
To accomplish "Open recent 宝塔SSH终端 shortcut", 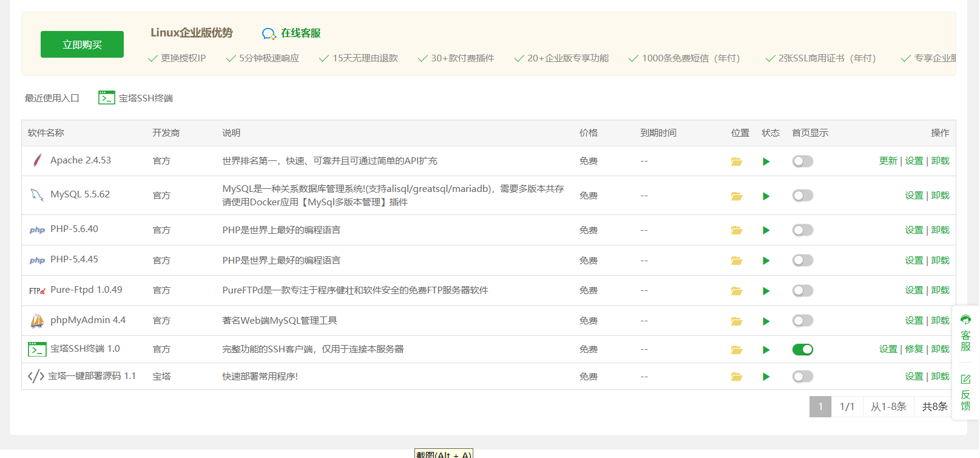I will tap(136, 98).
